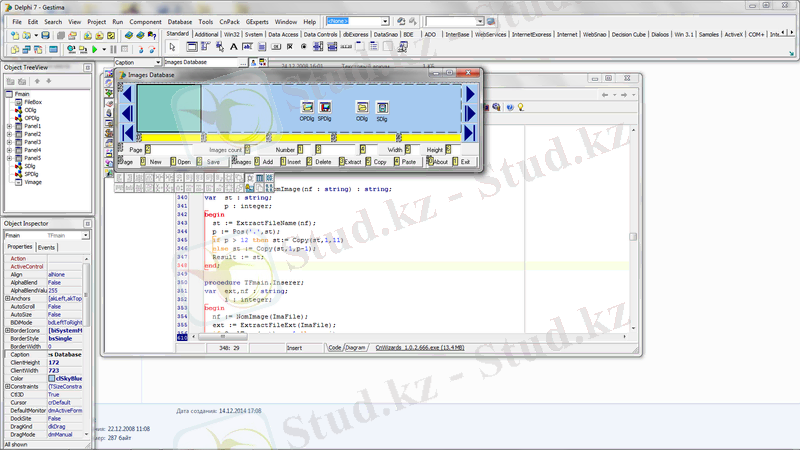Select the FileBox item in Object TreeView
Viewport: 800px width, 450px height.
(x=35, y=101)
